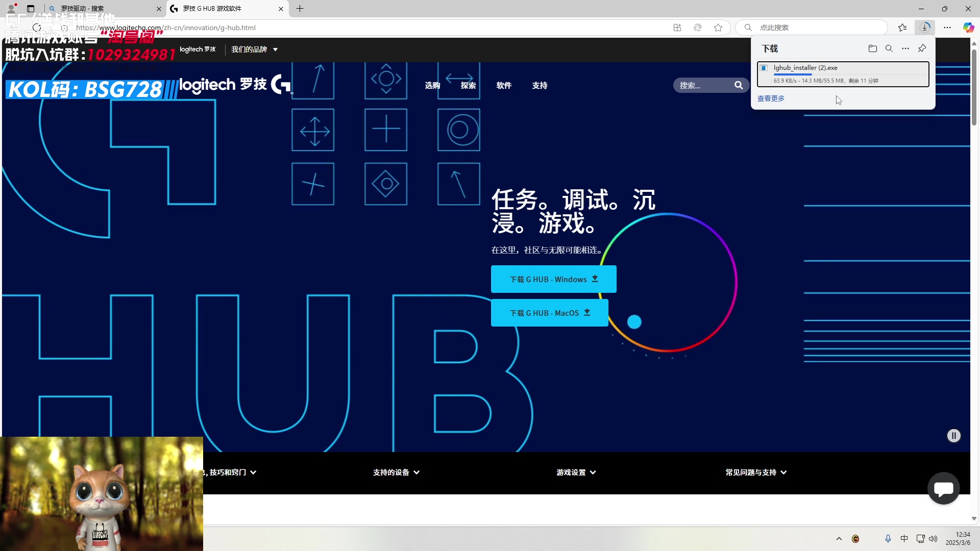Click logitech 罗技 top bar logo
The width and height of the screenshot is (980, 551).
[198, 49]
